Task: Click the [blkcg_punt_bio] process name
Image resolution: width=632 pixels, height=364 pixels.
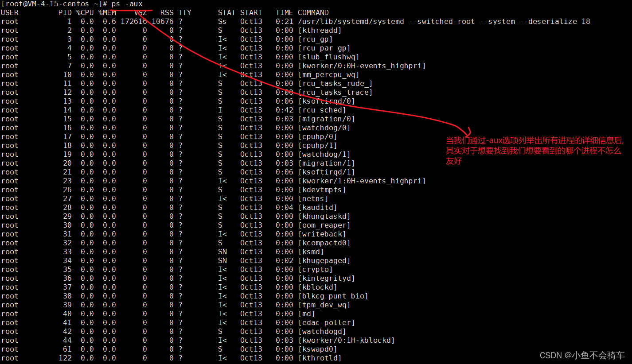Action: [x=333, y=296]
